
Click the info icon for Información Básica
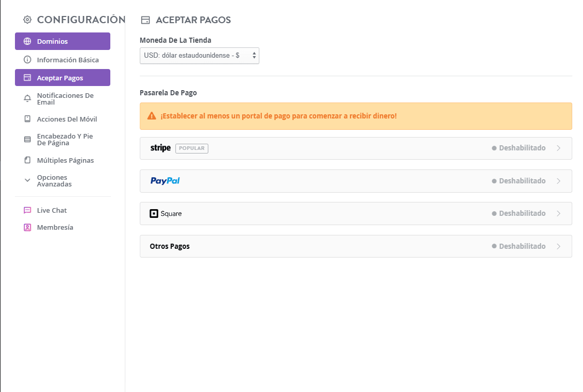click(28, 60)
